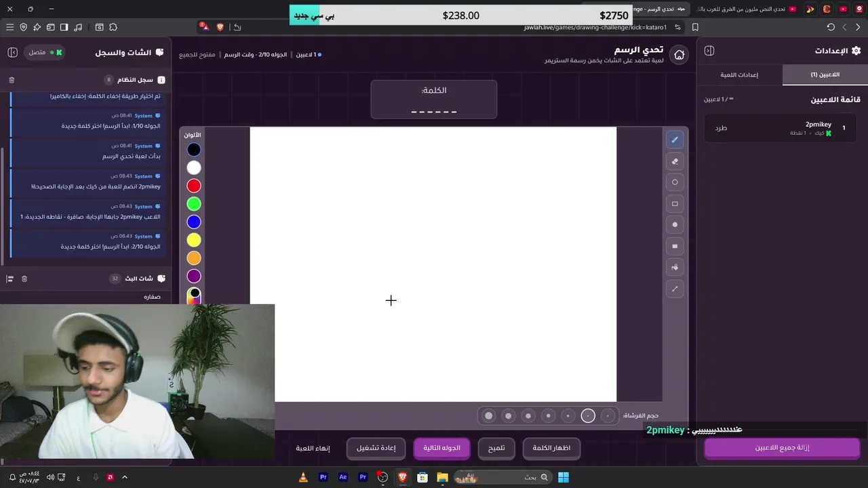Click the Windows taskbar search box
Screen dimensions: 868x488
pyautogui.click(x=503, y=477)
